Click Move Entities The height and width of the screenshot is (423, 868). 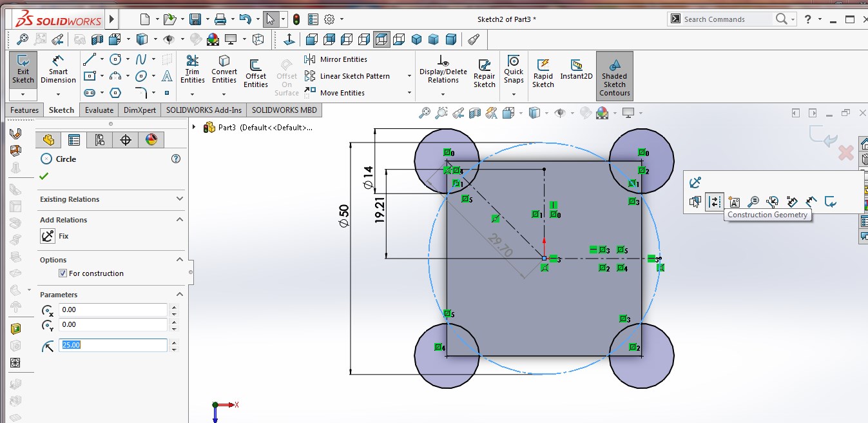coord(335,93)
